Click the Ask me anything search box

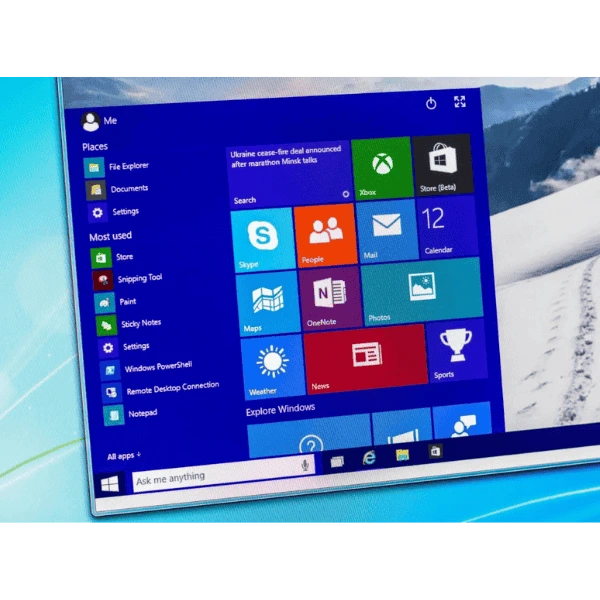[x=223, y=473]
